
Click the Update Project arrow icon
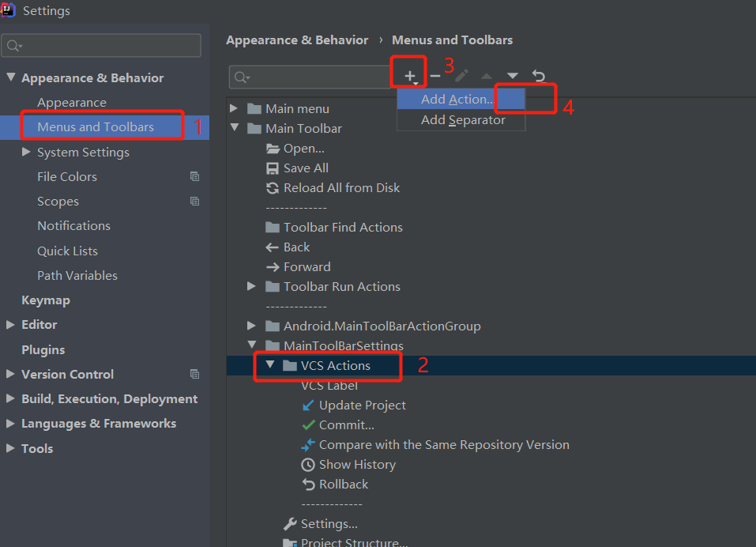307,405
